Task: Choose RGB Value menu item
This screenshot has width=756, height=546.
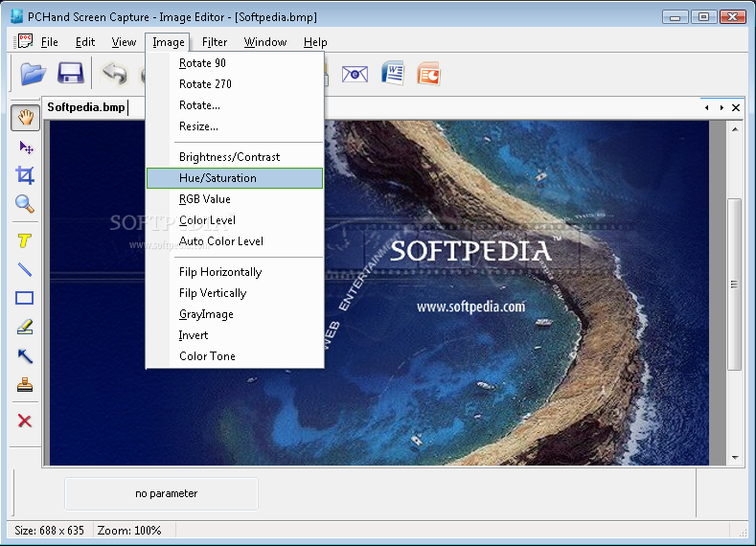Action: 235,199
